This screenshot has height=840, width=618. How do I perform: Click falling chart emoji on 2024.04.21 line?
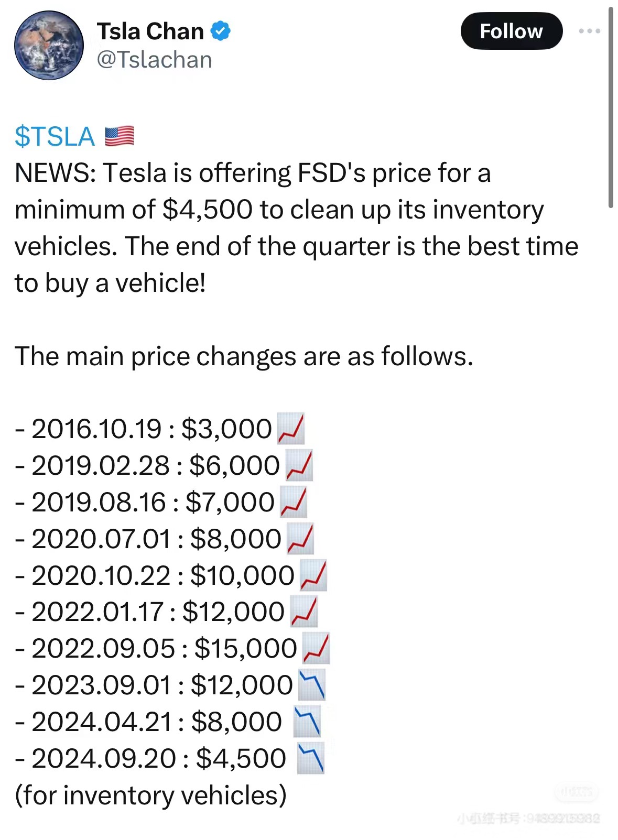click(307, 722)
